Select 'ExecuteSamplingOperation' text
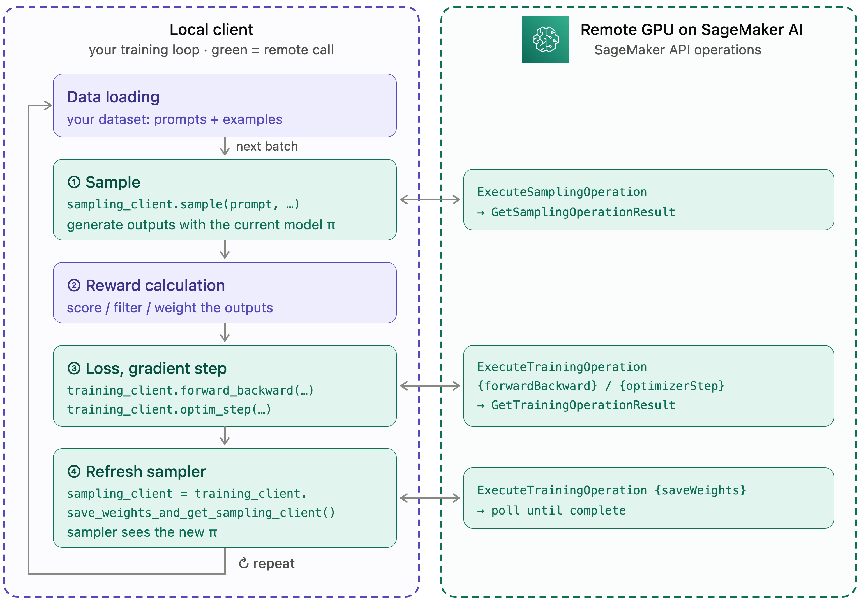 pos(562,192)
